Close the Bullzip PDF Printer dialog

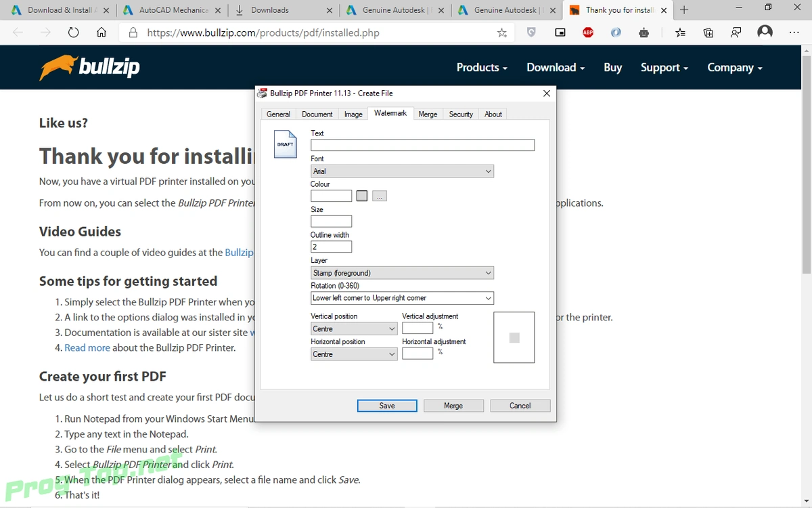[547, 93]
